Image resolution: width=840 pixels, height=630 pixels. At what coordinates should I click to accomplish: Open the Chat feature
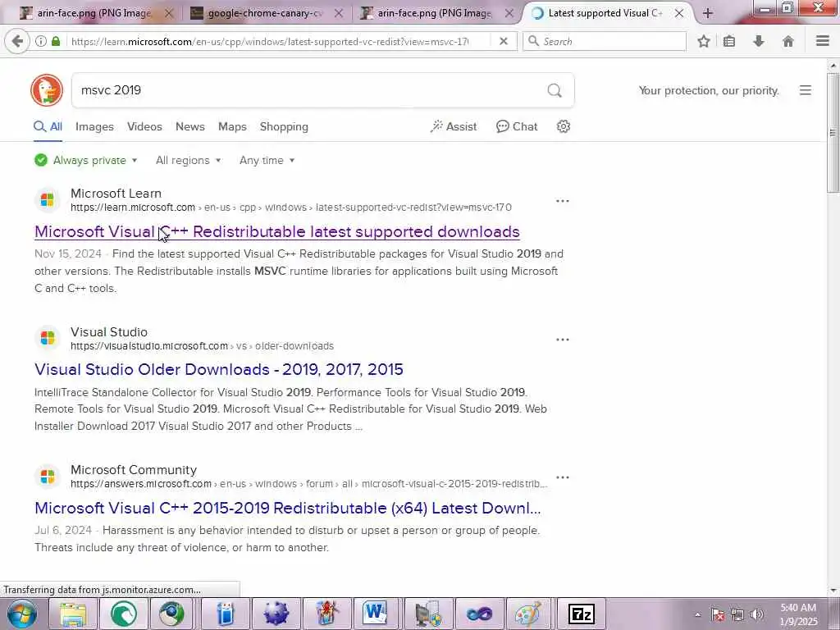click(x=517, y=126)
